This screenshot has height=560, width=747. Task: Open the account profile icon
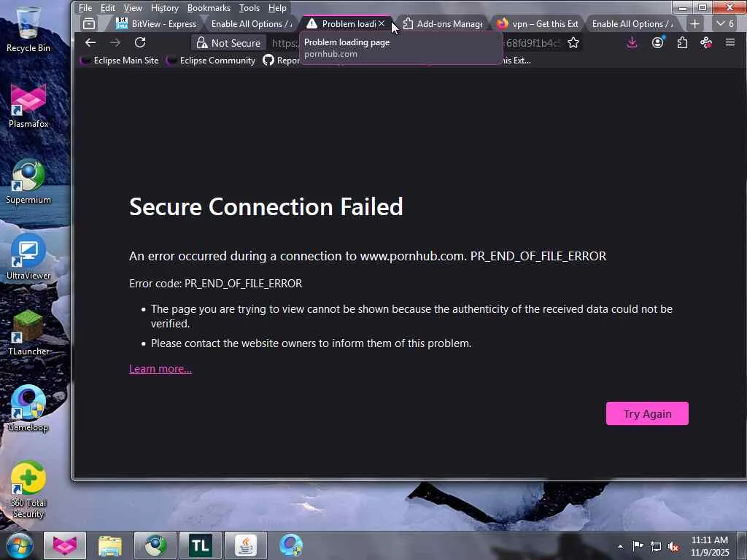(x=657, y=43)
